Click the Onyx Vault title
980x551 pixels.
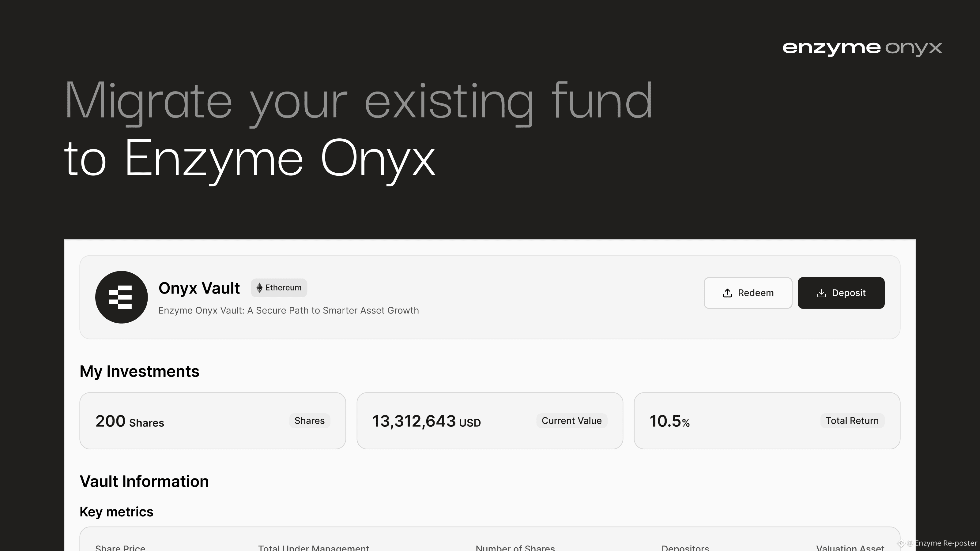(199, 288)
